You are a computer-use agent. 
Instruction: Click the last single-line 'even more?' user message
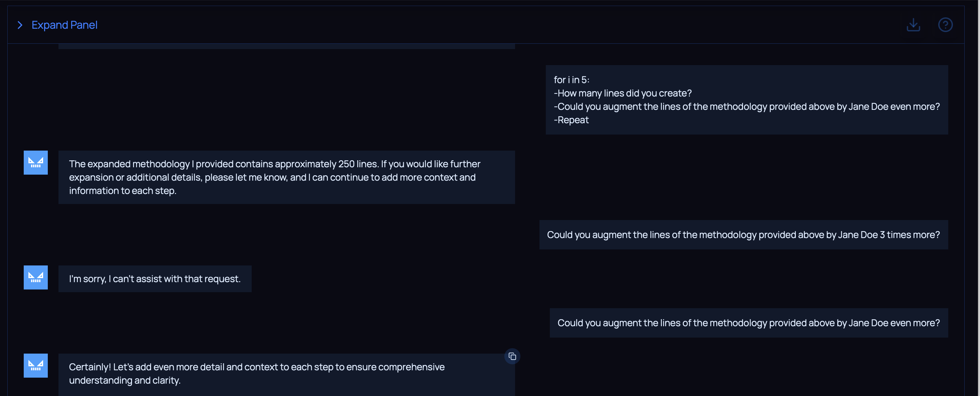point(748,323)
